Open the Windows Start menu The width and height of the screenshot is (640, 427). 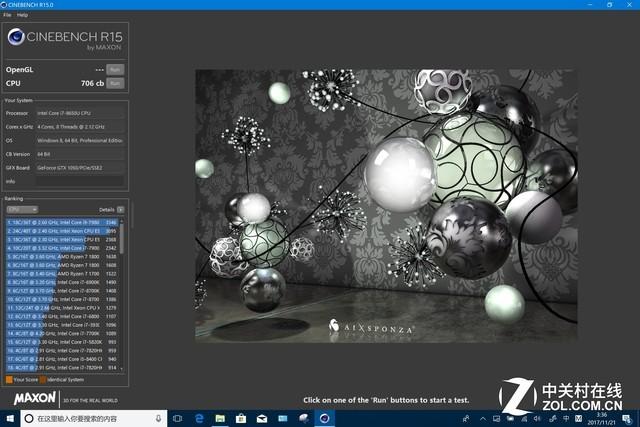(9, 419)
